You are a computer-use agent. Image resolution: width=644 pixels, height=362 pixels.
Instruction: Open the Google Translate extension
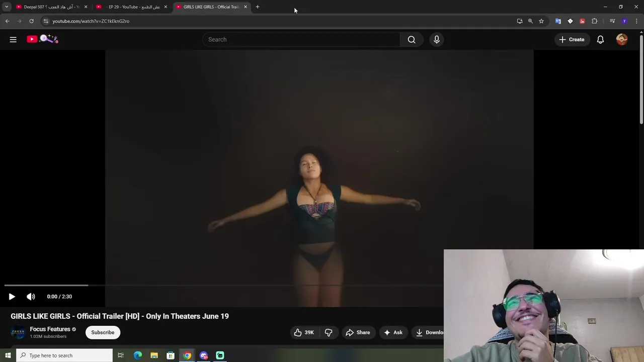pyautogui.click(x=558, y=21)
